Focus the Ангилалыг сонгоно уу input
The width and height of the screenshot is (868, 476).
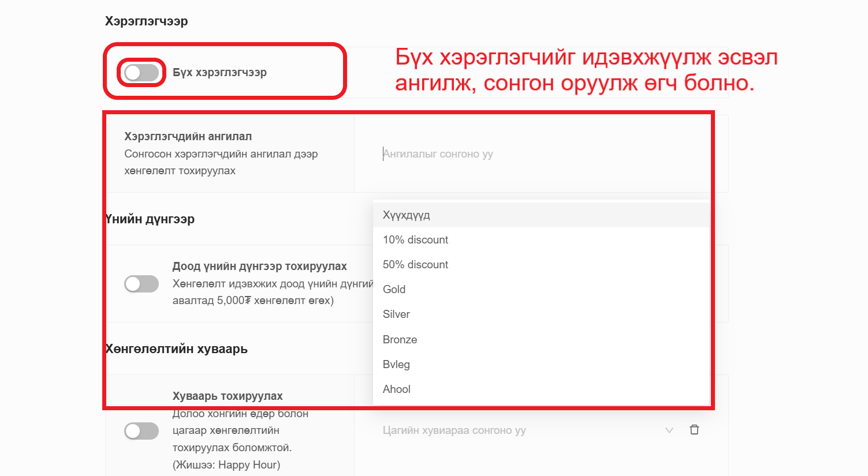tap(520, 154)
